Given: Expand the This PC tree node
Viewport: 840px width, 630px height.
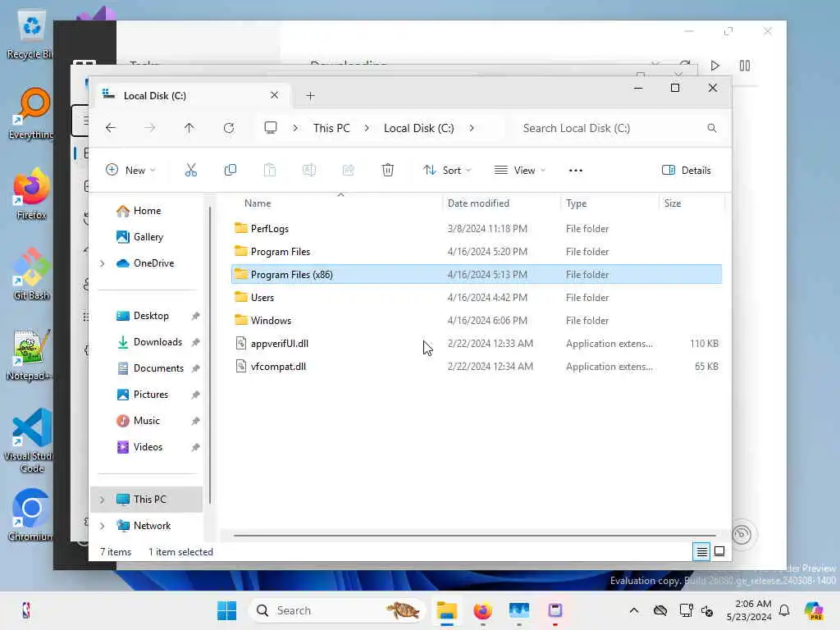Looking at the screenshot, I should (x=103, y=500).
